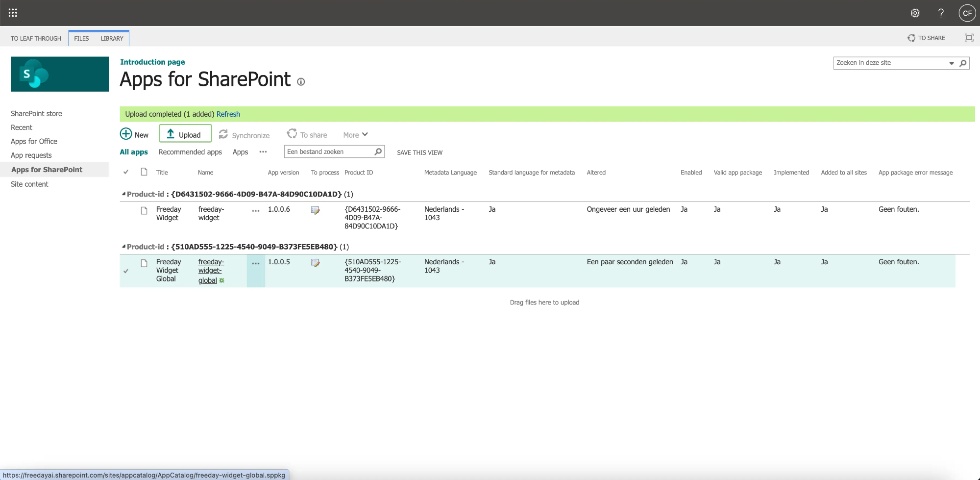Open the views ellipsis menu
The height and width of the screenshot is (480, 980).
[263, 152]
